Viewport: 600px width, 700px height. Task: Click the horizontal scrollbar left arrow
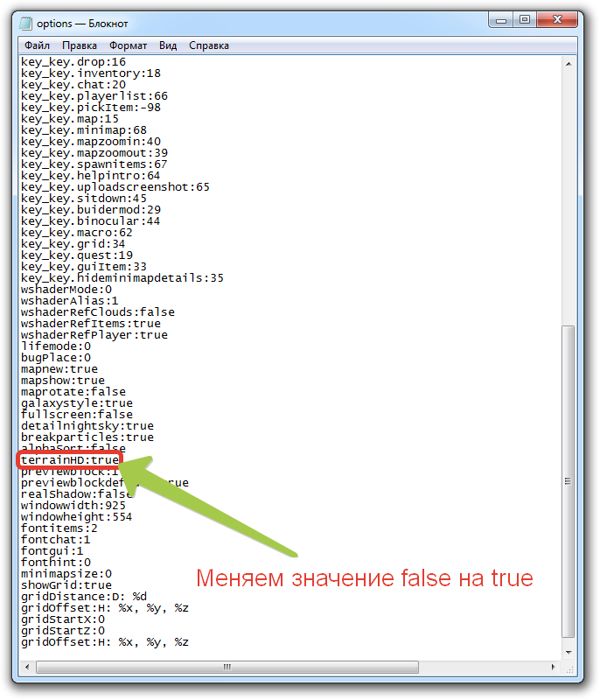[x=28, y=668]
